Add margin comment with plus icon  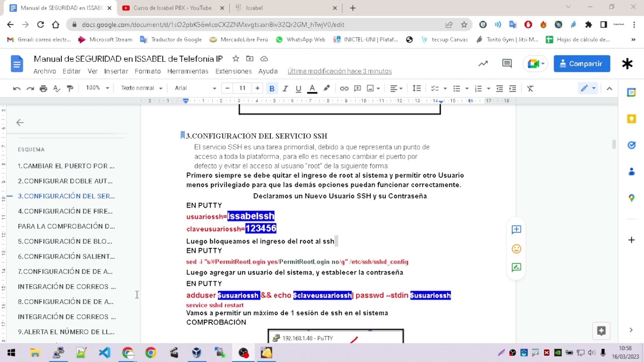tap(516, 230)
